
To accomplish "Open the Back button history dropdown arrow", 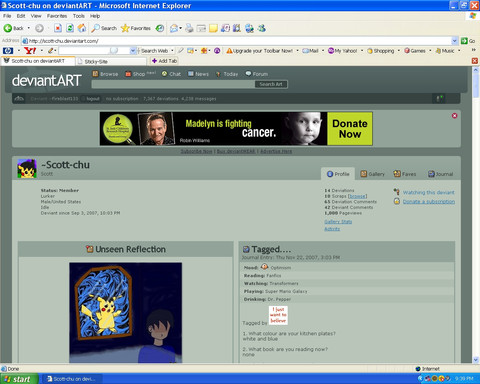I will click(29, 28).
